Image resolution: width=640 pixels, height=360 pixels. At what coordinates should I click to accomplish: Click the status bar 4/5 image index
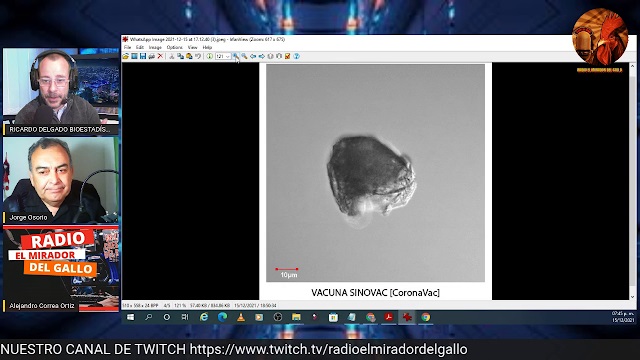tap(167, 305)
